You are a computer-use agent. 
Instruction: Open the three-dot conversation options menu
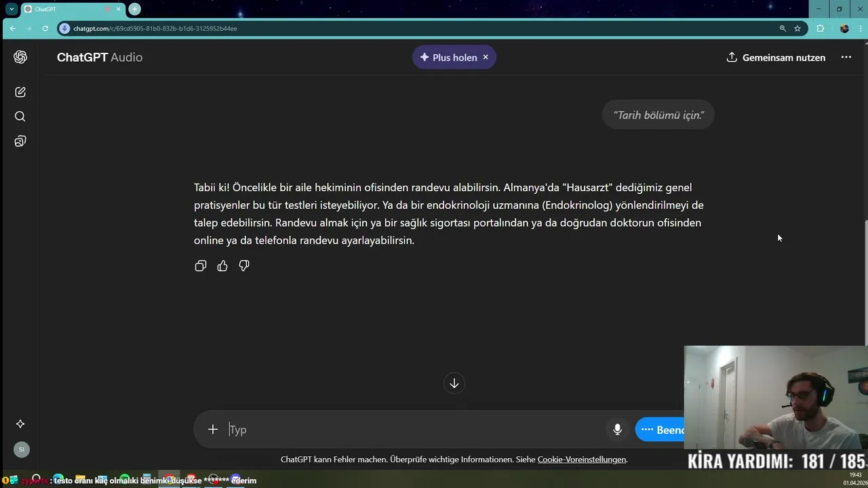(x=846, y=57)
